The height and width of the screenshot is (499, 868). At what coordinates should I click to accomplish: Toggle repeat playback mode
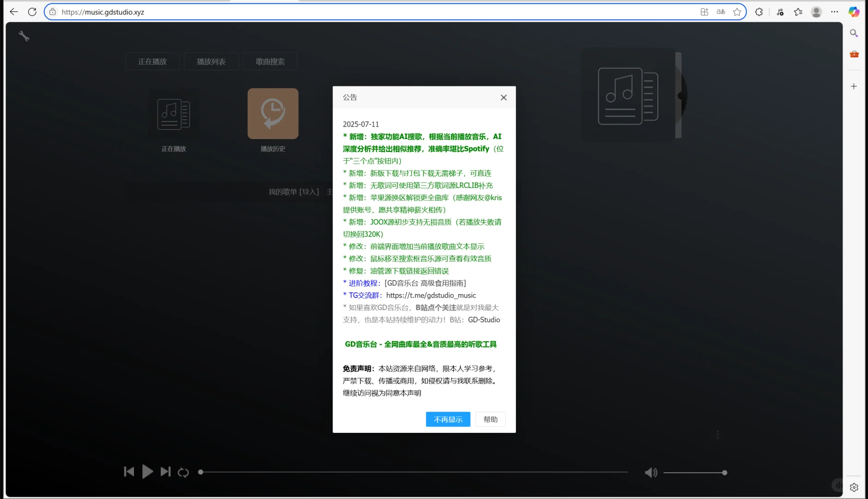[x=183, y=472]
